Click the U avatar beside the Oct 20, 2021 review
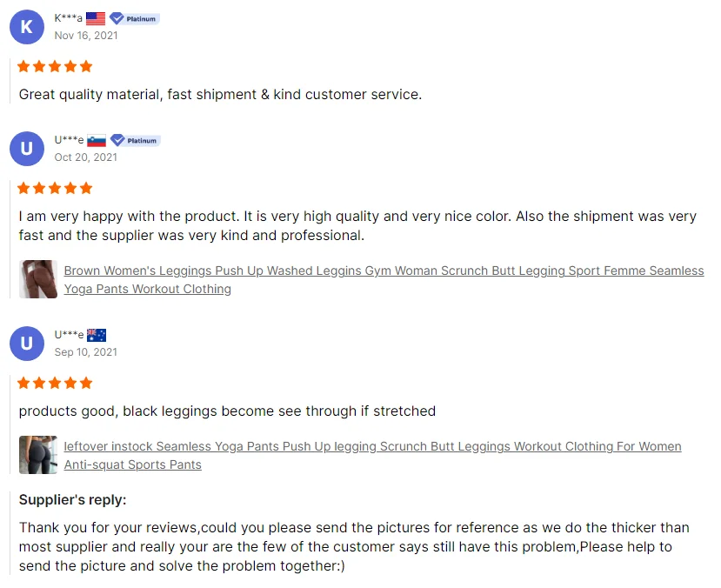The height and width of the screenshot is (588, 721). [x=27, y=149]
